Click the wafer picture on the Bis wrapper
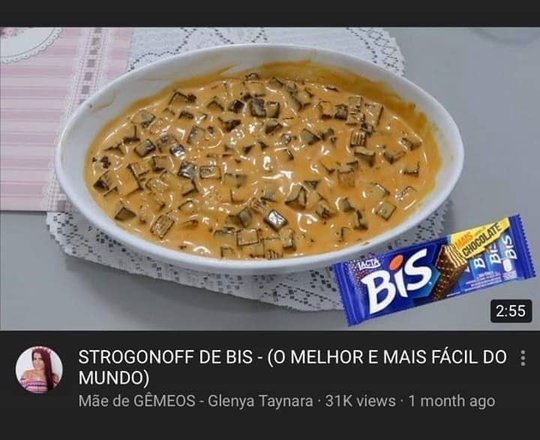540x440 pixels. 449,270
